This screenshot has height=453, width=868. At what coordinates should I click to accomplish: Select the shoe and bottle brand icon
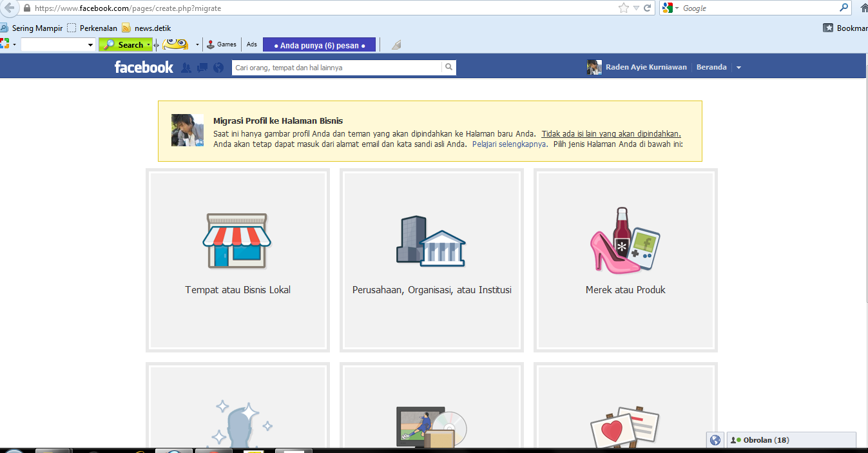coord(625,241)
